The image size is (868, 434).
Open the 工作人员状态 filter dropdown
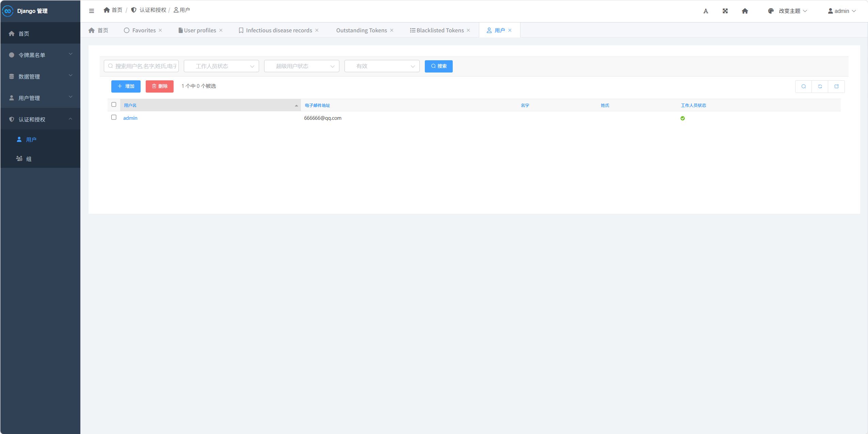(221, 66)
